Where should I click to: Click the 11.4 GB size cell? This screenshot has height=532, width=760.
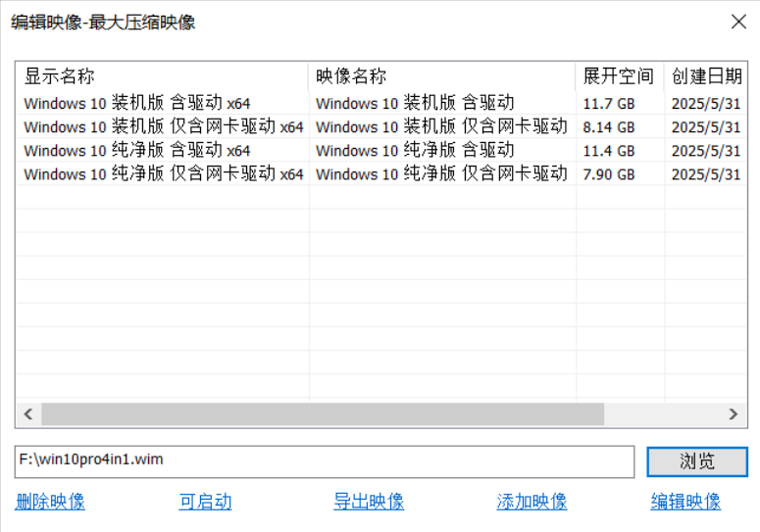pos(609,151)
